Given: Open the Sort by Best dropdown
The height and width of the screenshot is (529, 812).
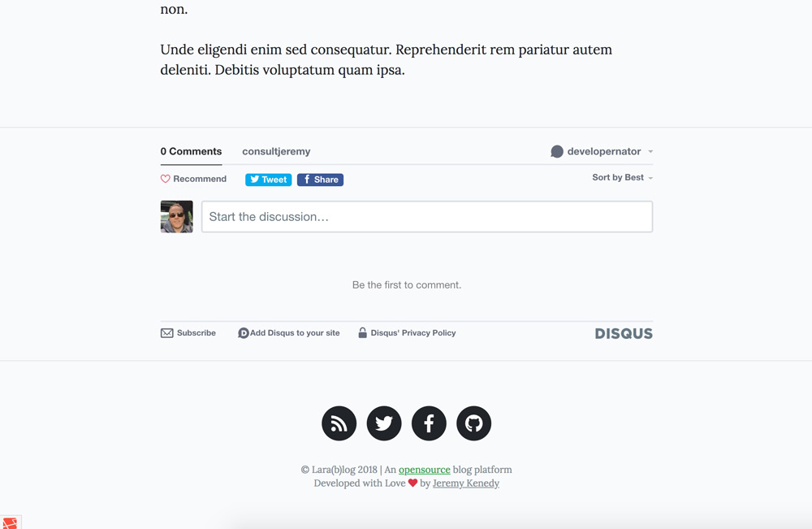Looking at the screenshot, I should click(x=621, y=177).
